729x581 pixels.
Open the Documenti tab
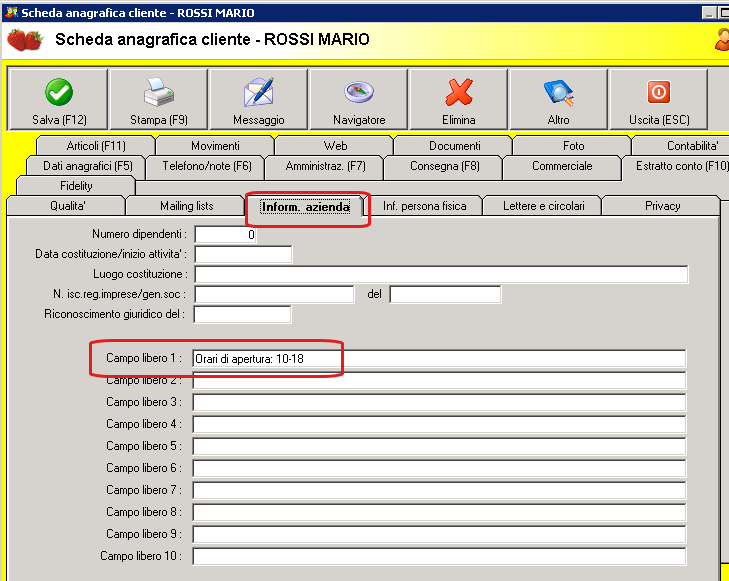(x=454, y=146)
